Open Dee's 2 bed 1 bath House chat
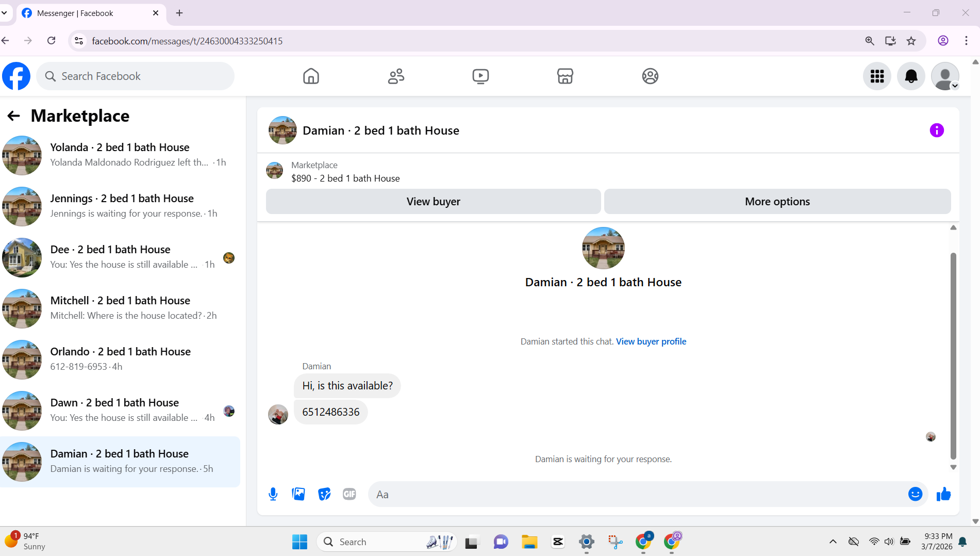Image resolution: width=980 pixels, height=556 pixels. pyautogui.click(x=120, y=257)
